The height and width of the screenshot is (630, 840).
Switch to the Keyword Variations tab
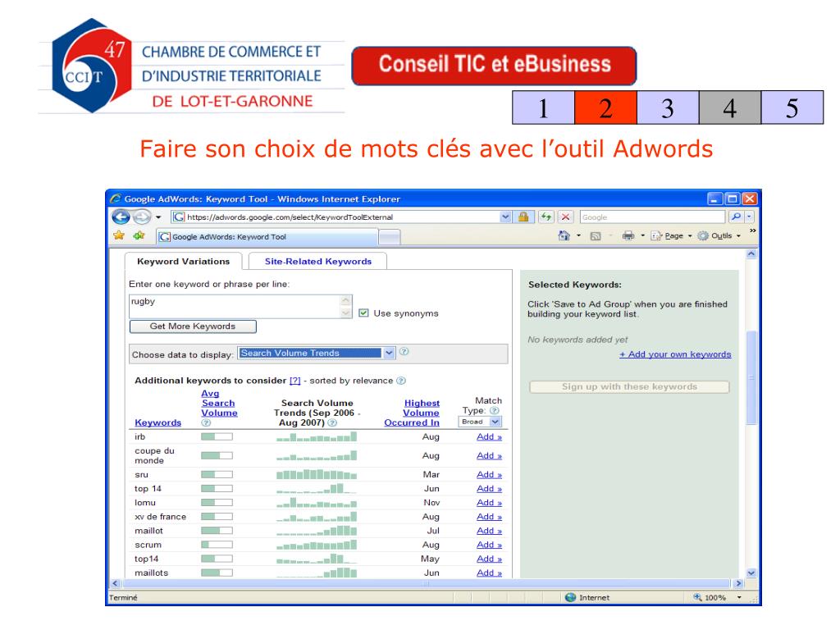click(x=183, y=262)
